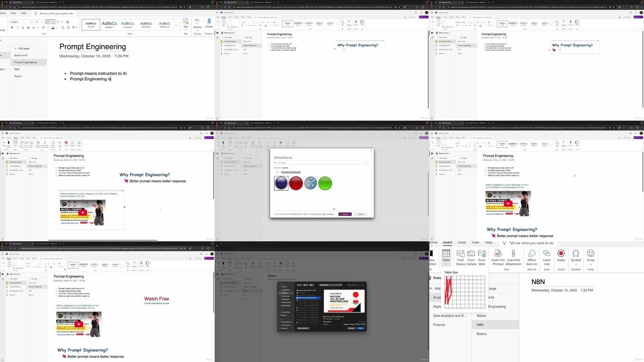The height and width of the screenshot is (362, 644).
Task: Open paragraph alignment in enlarged Home ribbon
Action: 74,28
